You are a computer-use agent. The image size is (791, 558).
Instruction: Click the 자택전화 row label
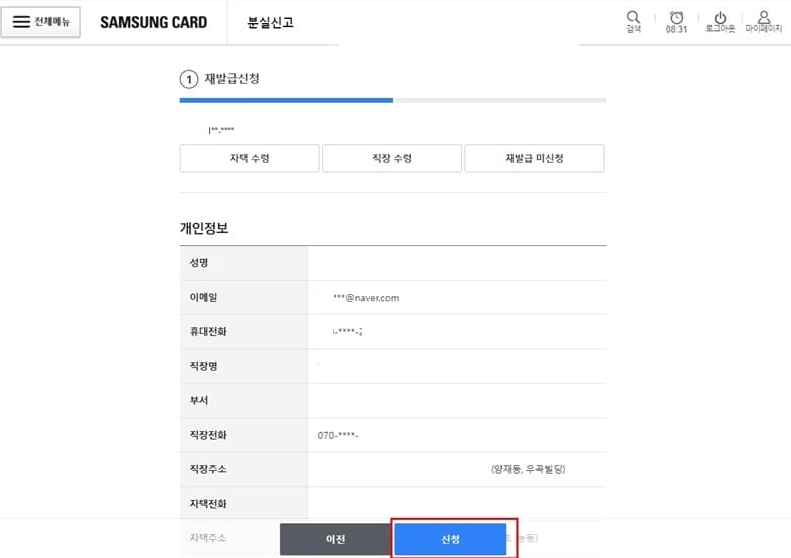(x=208, y=504)
